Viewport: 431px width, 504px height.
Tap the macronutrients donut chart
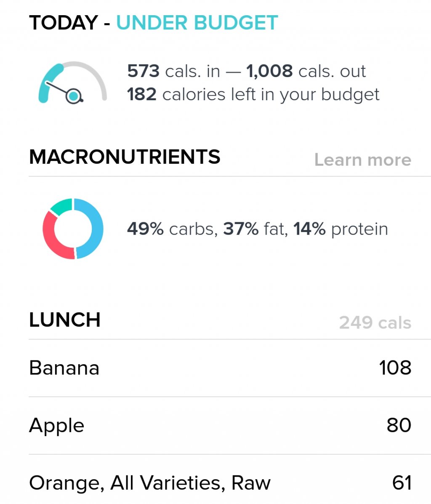click(x=73, y=229)
